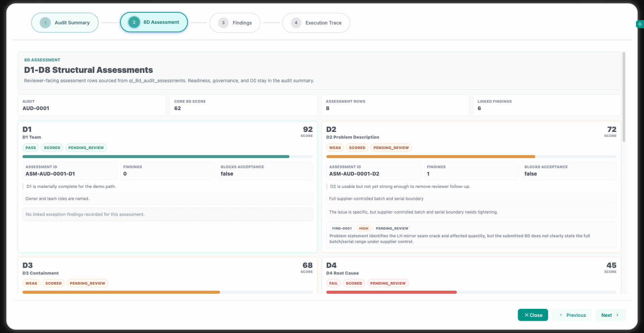Click the X icon in Close button
This screenshot has height=333, width=644.
click(x=527, y=315)
